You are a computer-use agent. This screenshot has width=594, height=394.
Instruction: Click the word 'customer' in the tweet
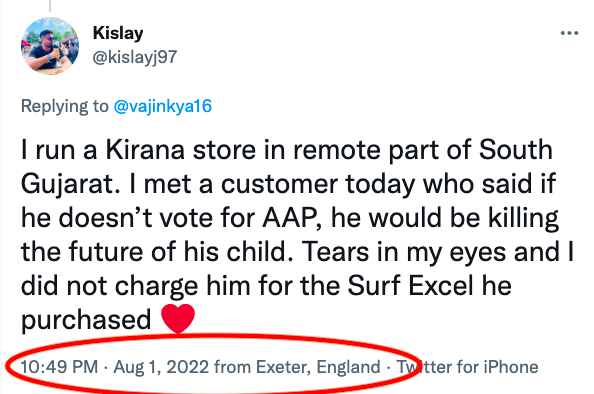(279, 184)
